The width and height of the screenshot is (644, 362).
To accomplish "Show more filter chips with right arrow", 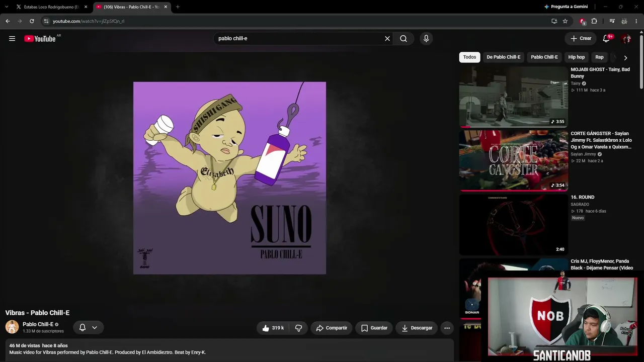I will click(625, 58).
